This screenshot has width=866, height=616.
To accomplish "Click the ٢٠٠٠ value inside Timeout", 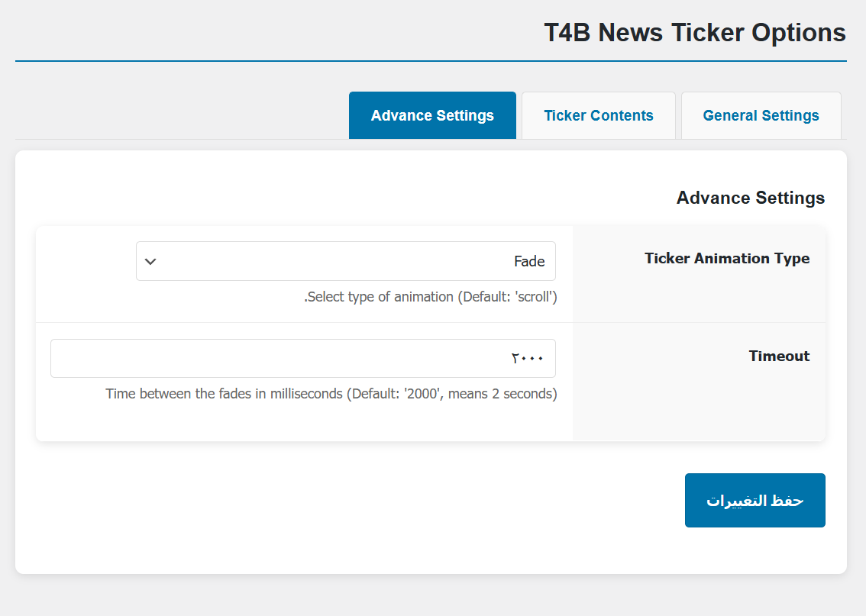I will (x=528, y=359).
